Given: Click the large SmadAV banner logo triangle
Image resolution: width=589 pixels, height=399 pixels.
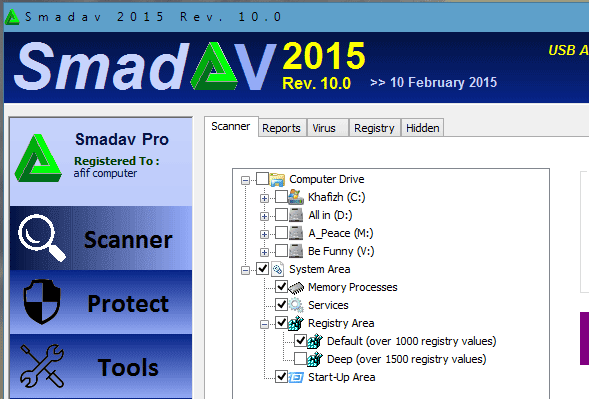Looking at the screenshot, I should 214,66.
